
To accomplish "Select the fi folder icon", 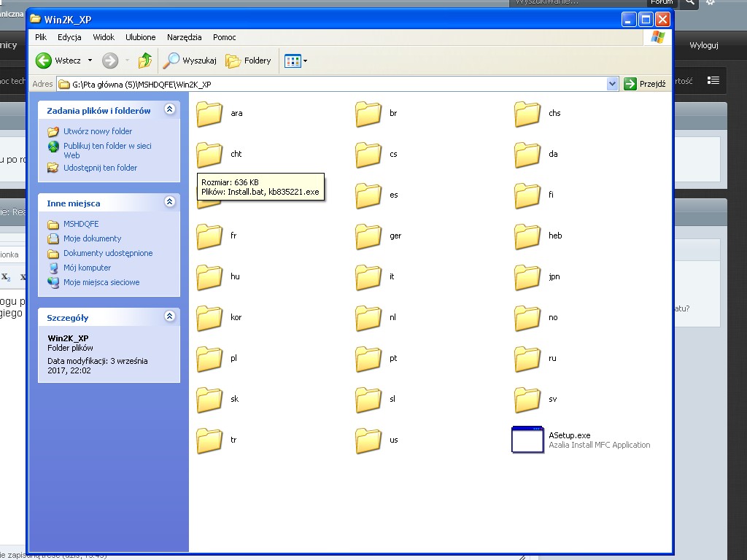I will coord(527,195).
